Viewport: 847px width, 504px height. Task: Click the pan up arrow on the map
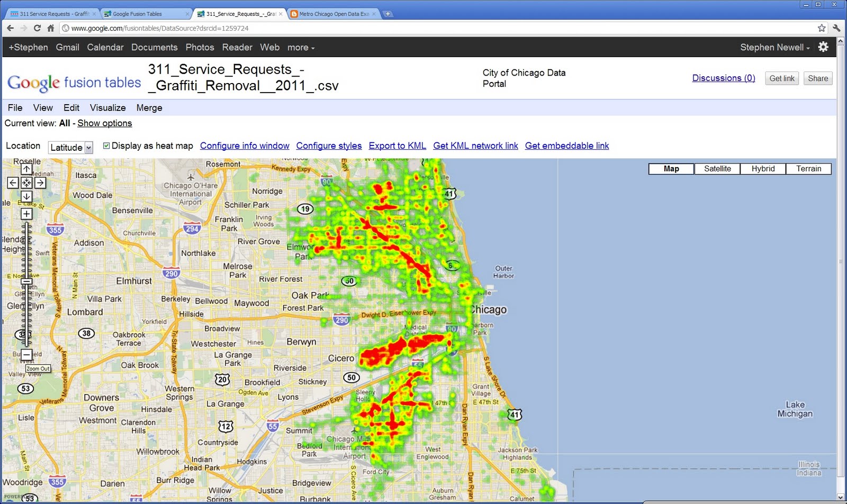(26, 169)
